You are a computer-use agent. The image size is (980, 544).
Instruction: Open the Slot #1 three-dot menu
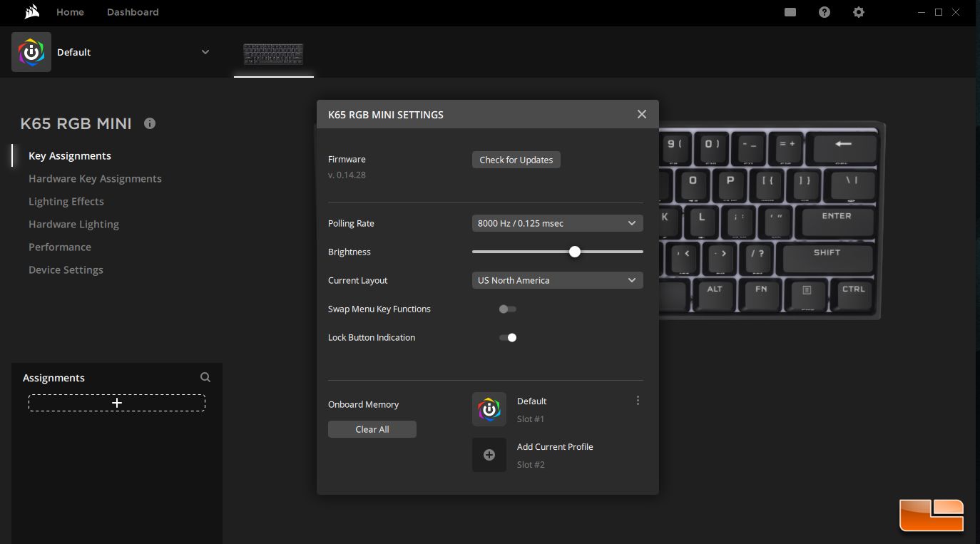point(638,401)
